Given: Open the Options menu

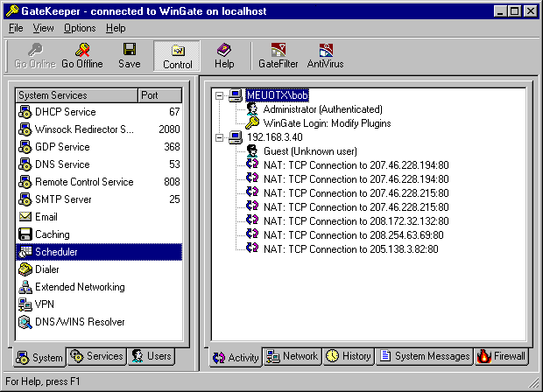Looking at the screenshot, I should pos(80,28).
